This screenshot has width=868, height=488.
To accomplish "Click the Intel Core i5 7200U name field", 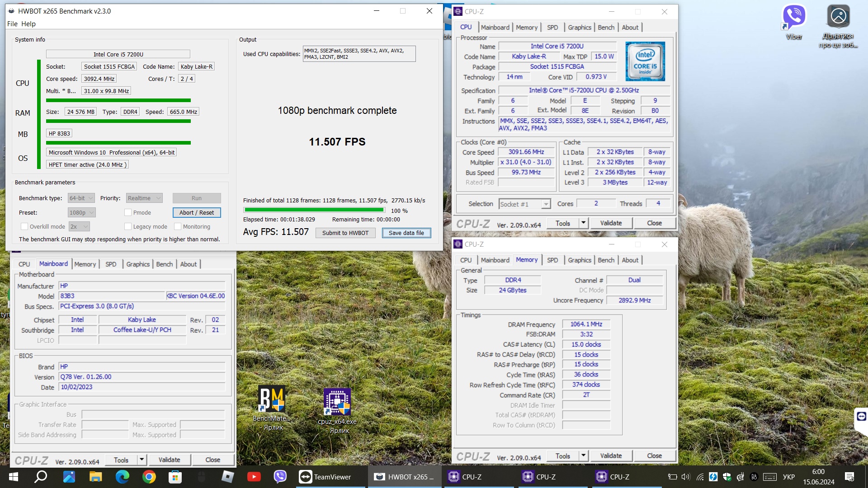I will pyautogui.click(x=118, y=54).
